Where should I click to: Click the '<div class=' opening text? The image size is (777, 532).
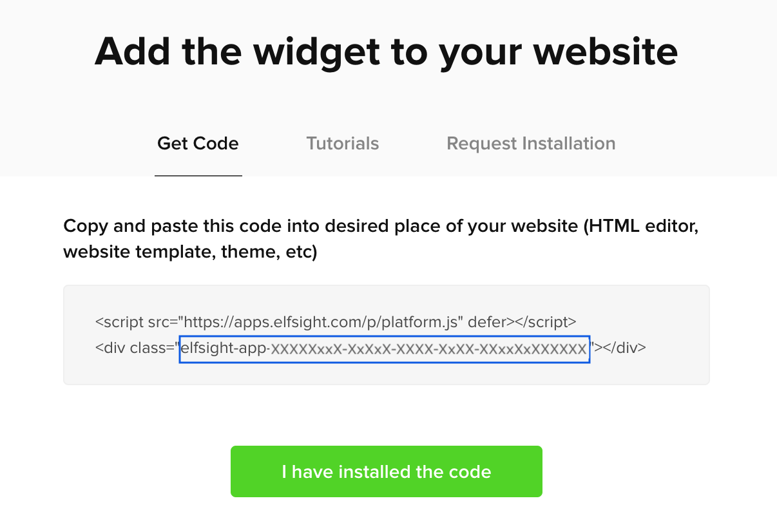click(x=134, y=349)
